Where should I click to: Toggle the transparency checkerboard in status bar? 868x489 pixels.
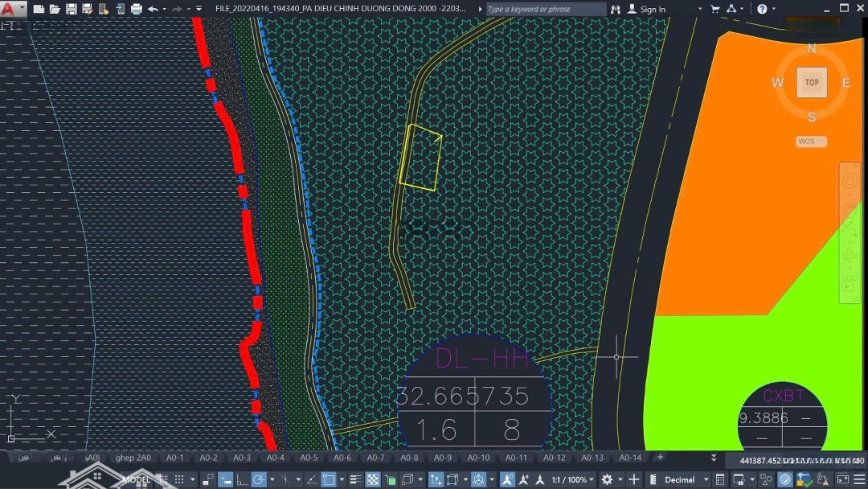point(373,479)
